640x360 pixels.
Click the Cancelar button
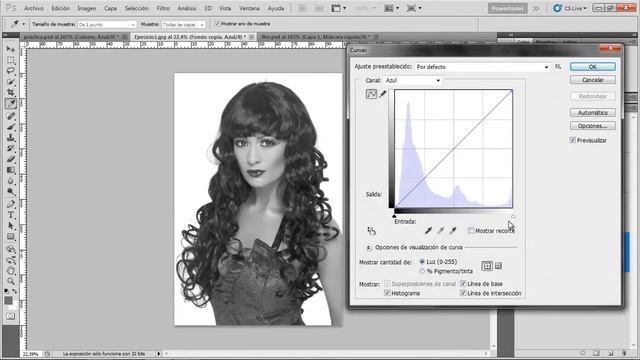(593, 80)
